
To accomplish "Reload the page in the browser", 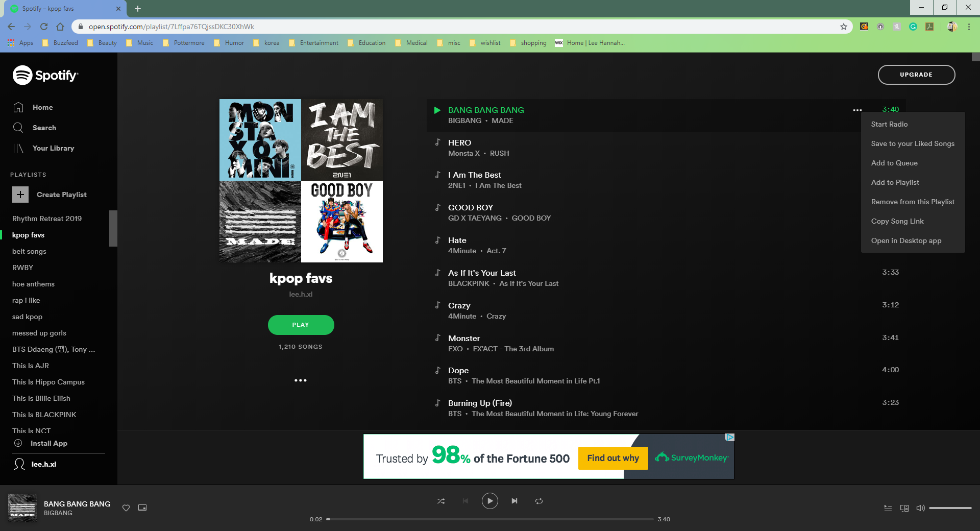I will click(x=44, y=27).
